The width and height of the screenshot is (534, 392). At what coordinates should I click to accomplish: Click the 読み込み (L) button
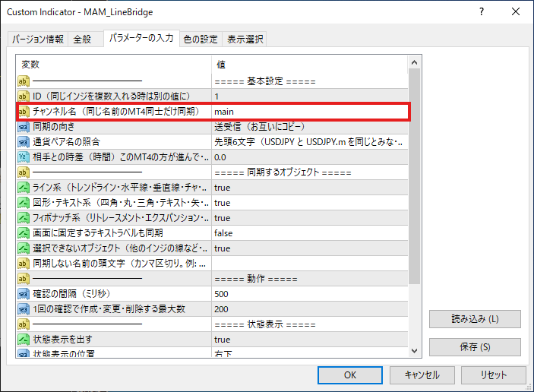point(475,319)
